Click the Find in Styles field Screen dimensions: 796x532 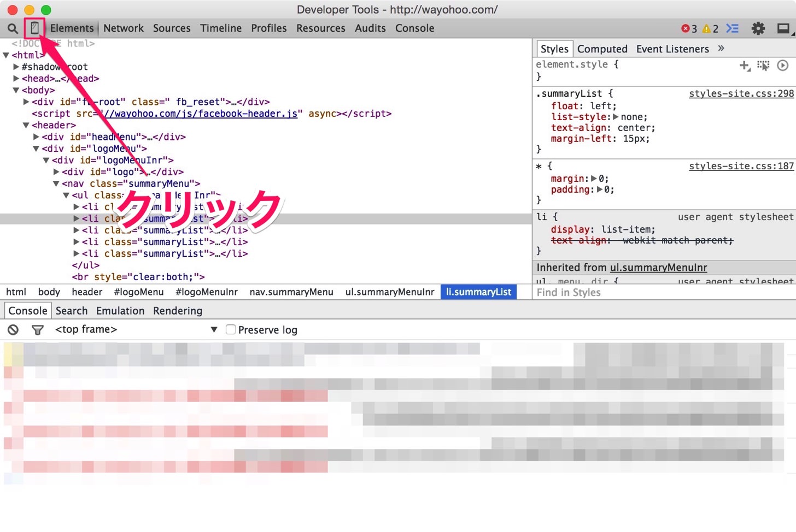(664, 292)
